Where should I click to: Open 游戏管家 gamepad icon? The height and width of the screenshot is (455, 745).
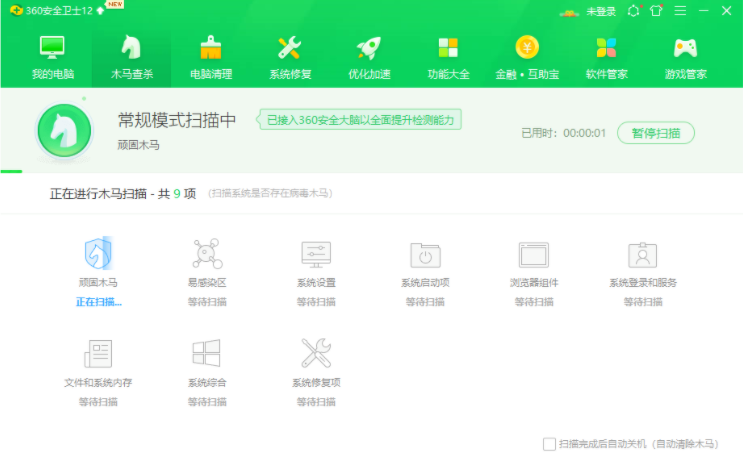click(x=685, y=48)
